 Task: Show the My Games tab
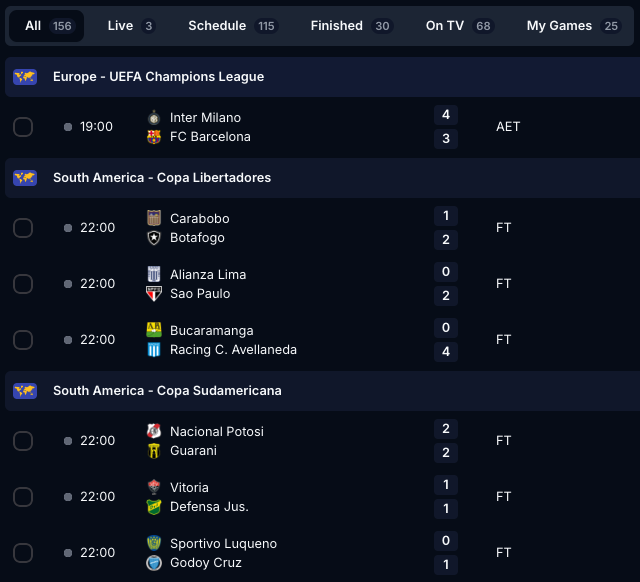573,26
